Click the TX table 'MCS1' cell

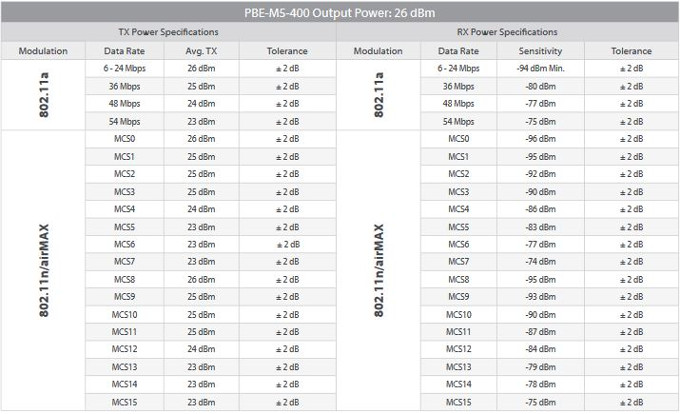pyautogui.click(x=124, y=156)
